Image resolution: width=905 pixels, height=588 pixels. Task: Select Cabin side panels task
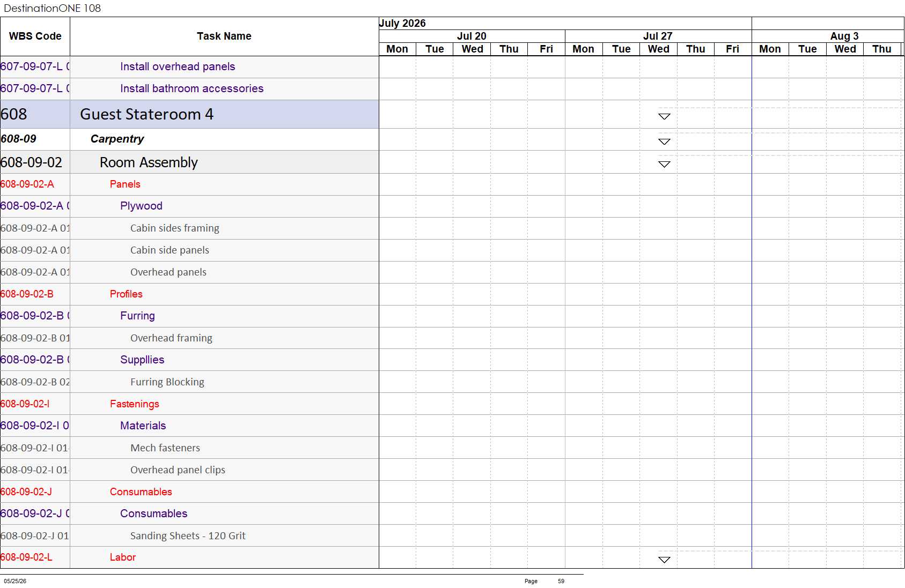pos(170,250)
